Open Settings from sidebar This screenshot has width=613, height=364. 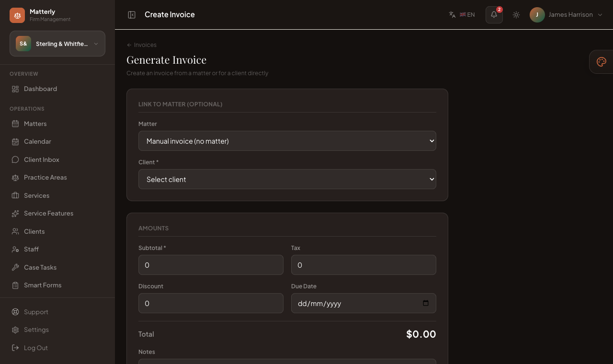pyautogui.click(x=57, y=330)
